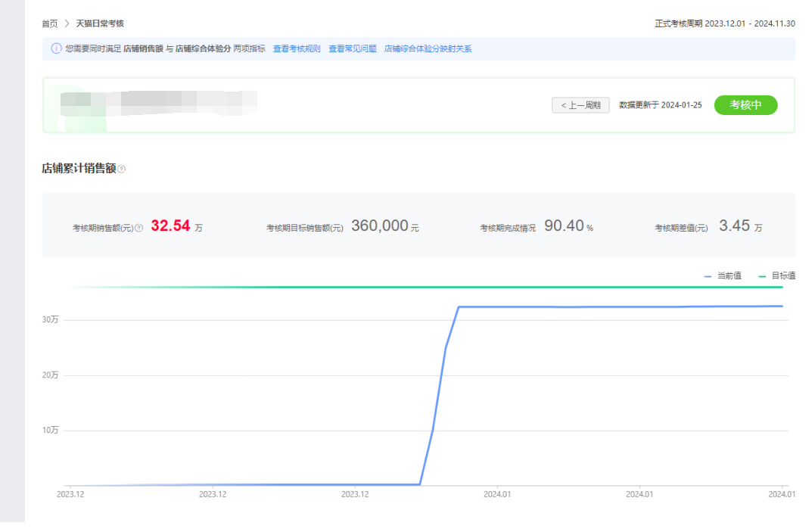Click the green 考核中 status button
This screenshot has width=812, height=532.
[745, 105]
